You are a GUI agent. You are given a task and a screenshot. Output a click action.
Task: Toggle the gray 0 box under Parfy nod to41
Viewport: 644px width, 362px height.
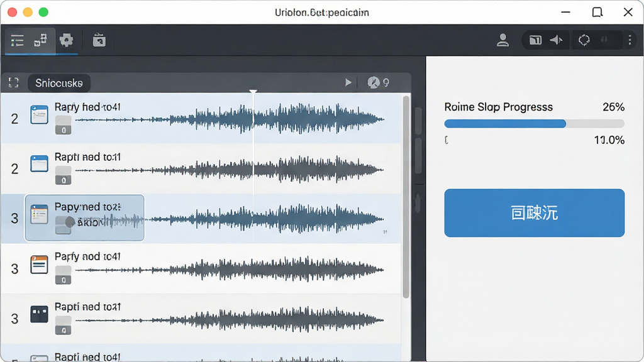click(64, 275)
